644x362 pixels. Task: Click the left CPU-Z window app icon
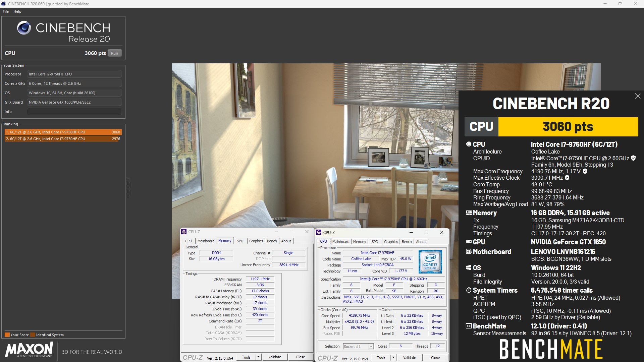184,232
